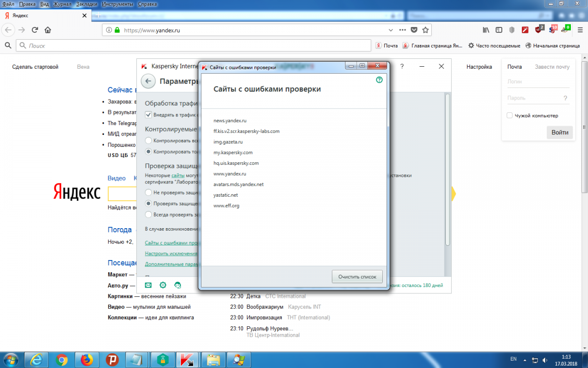Open the extension icon with green 0 badge
588x368 pixels.
[x=565, y=29]
